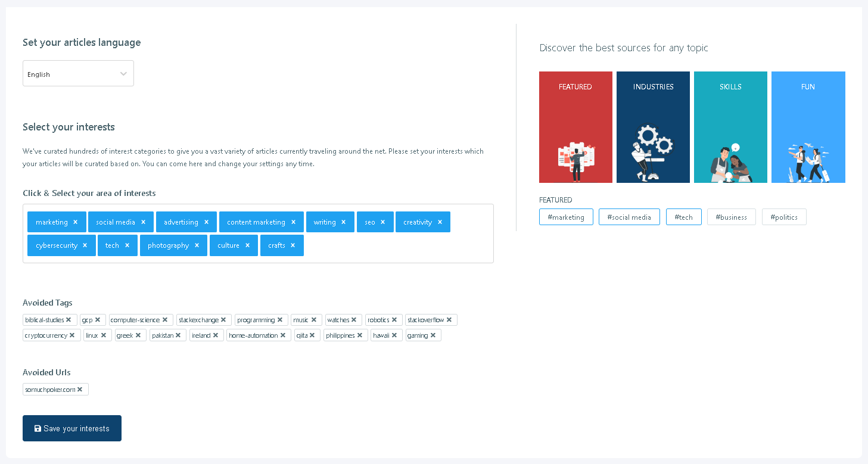The height and width of the screenshot is (464, 868).
Task: Toggle the #business featured topic
Action: (731, 217)
